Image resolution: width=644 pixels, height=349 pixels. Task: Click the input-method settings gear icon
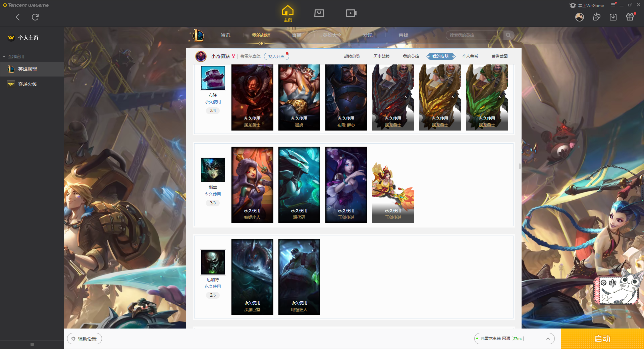603,283
